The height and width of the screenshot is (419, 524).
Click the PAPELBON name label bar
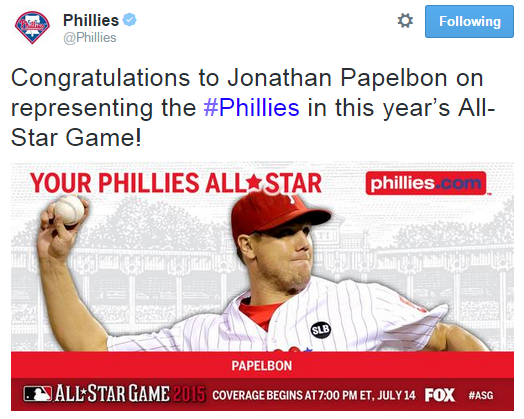pyautogui.click(x=262, y=365)
